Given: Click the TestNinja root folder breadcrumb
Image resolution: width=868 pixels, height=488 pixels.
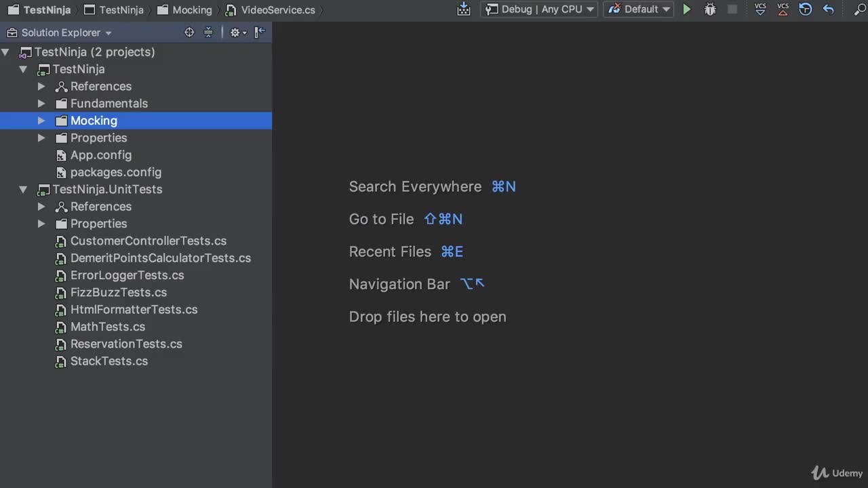Looking at the screenshot, I should pyautogui.click(x=41, y=10).
